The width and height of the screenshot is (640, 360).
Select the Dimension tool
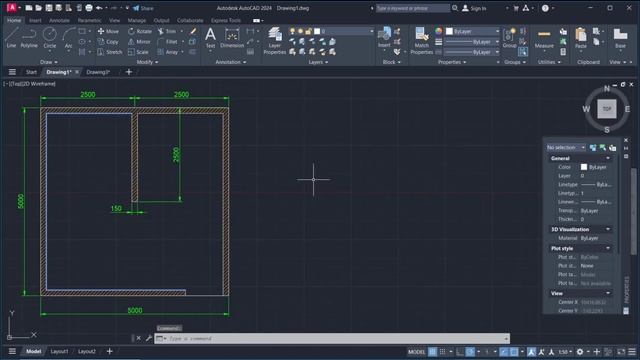pos(232,38)
